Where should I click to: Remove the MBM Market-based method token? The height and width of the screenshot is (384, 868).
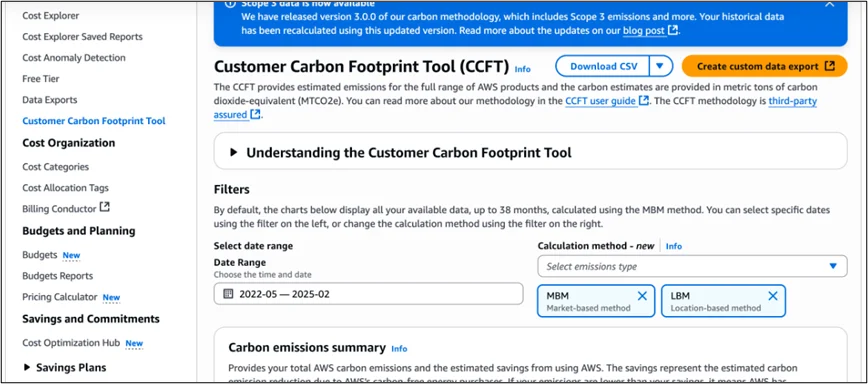(x=642, y=296)
